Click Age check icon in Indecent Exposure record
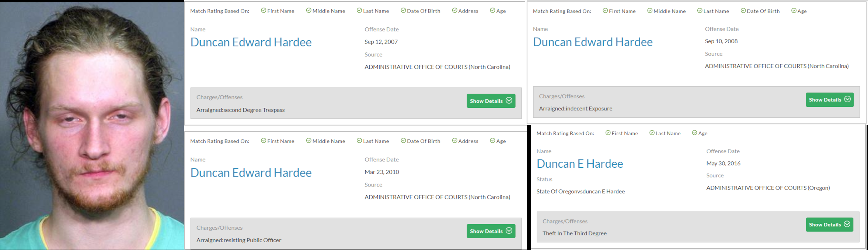The height and width of the screenshot is (250, 868). tap(794, 11)
